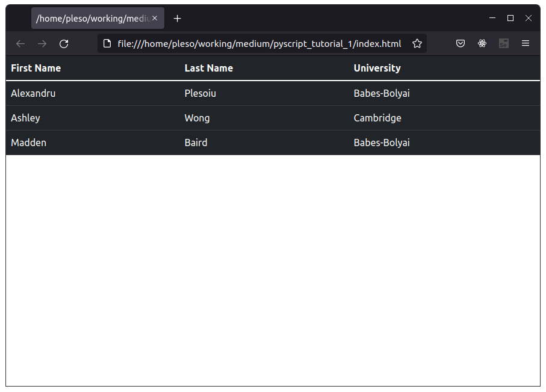
Task: Click the forward navigation arrow
Action: click(42, 43)
